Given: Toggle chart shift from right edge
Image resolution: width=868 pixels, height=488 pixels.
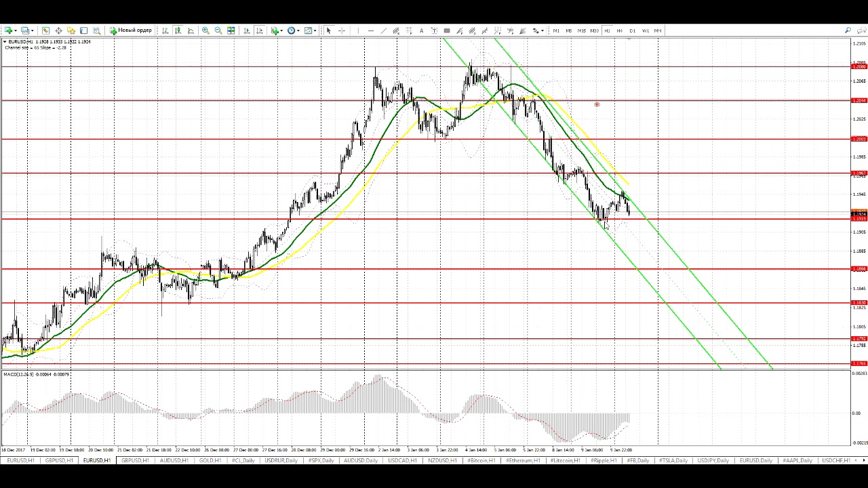Looking at the screenshot, I should click(x=260, y=30).
